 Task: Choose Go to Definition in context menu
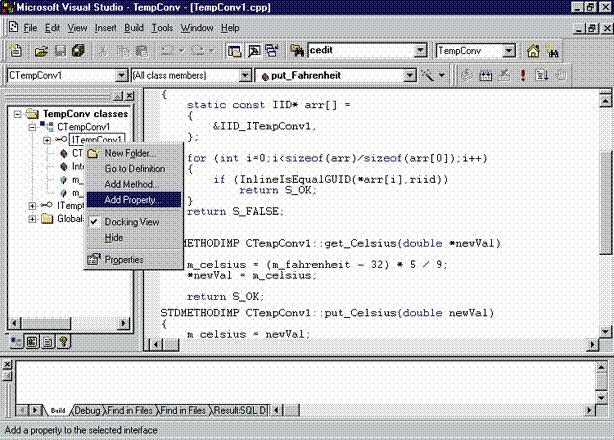coord(134,169)
